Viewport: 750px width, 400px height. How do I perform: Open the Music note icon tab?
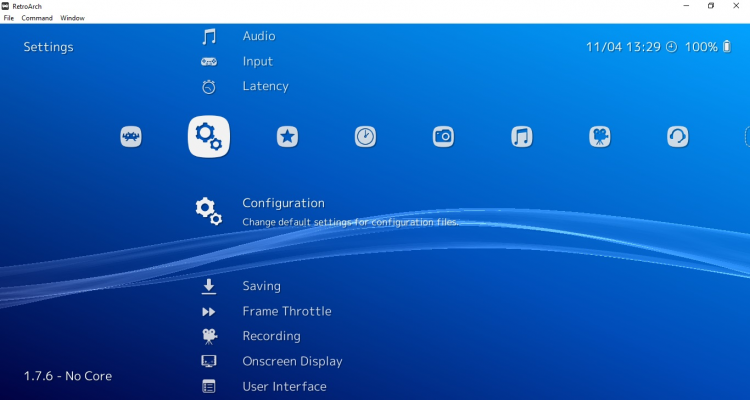(522, 137)
